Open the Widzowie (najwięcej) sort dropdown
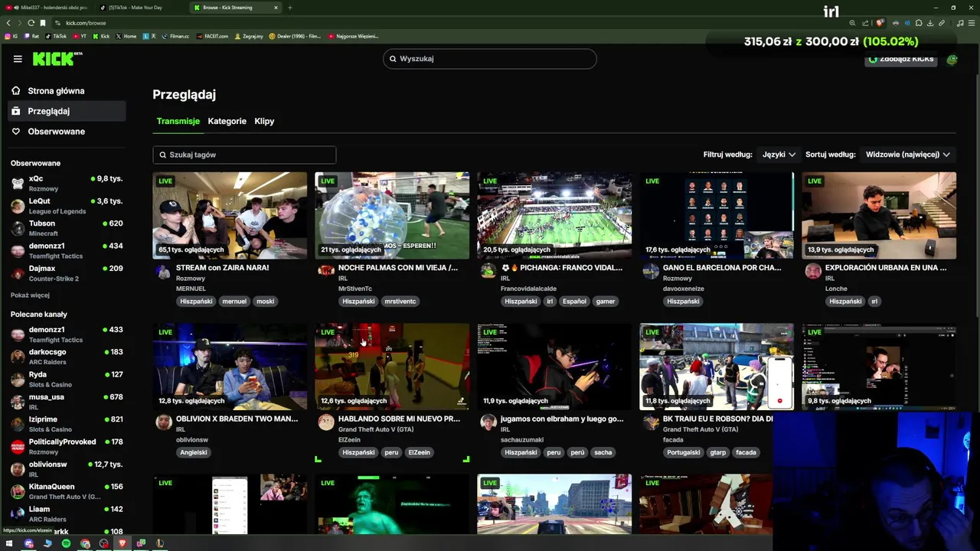This screenshot has width=980, height=551. (907, 155)
